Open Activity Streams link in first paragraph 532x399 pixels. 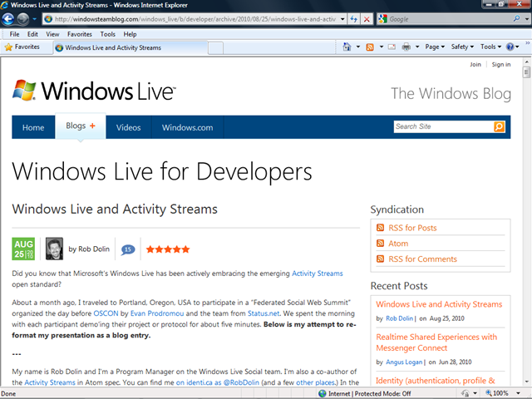click(x=318, y=273)
